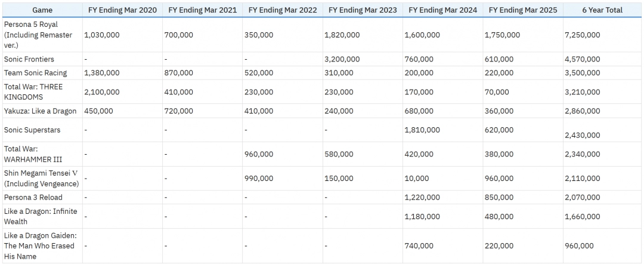Image resolution: width=644 pixels, height=264 pixels.
Task: Select the Persona 3 Reload cell
Action: tap(33, 197)
